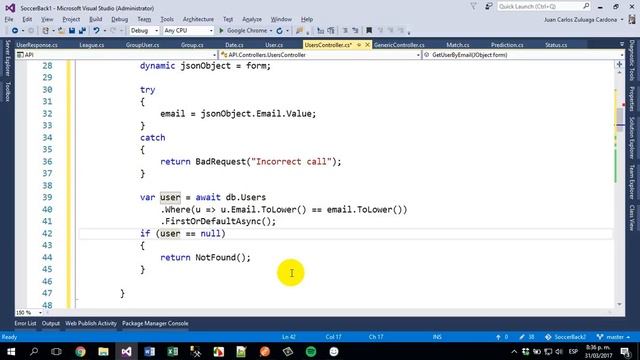Viewport: 640px width, 360px height.
Task: Switch to the Status.cs tab
Action: [556, 45]
